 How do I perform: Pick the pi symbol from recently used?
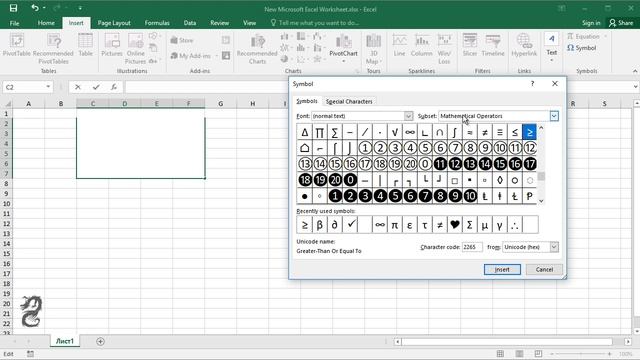coord(395,224)
